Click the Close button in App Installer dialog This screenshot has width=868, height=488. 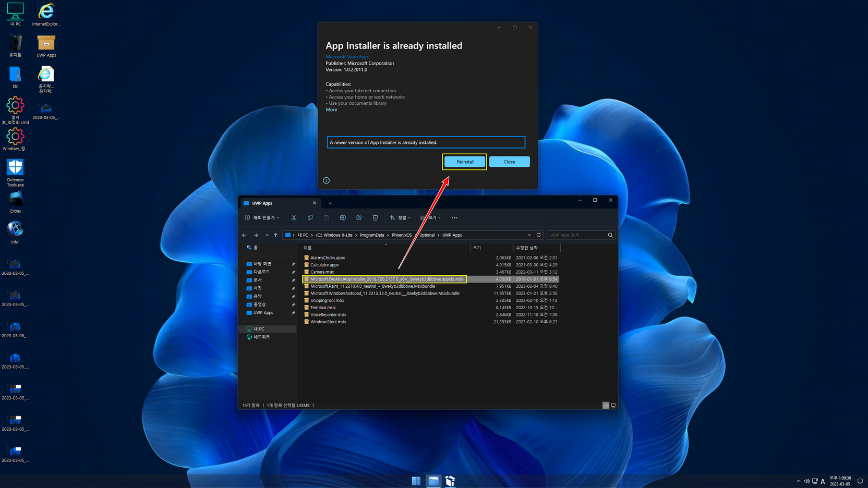point(509,162)
